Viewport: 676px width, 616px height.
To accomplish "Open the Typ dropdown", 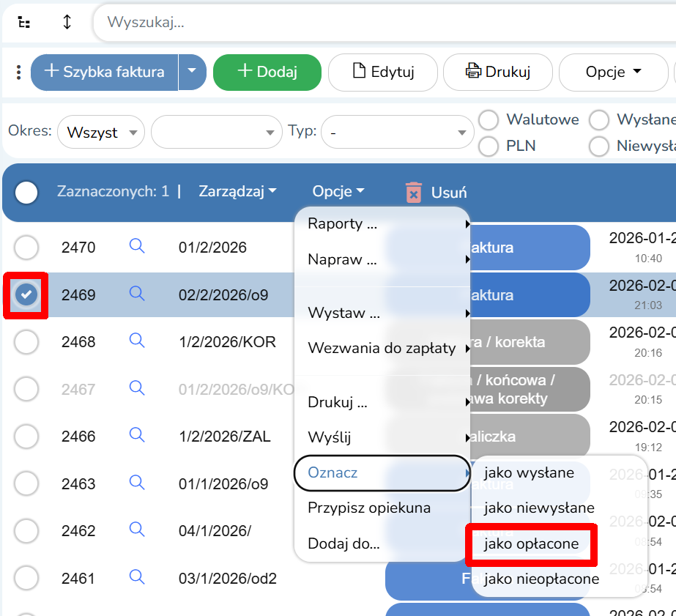I will [398, 133].
